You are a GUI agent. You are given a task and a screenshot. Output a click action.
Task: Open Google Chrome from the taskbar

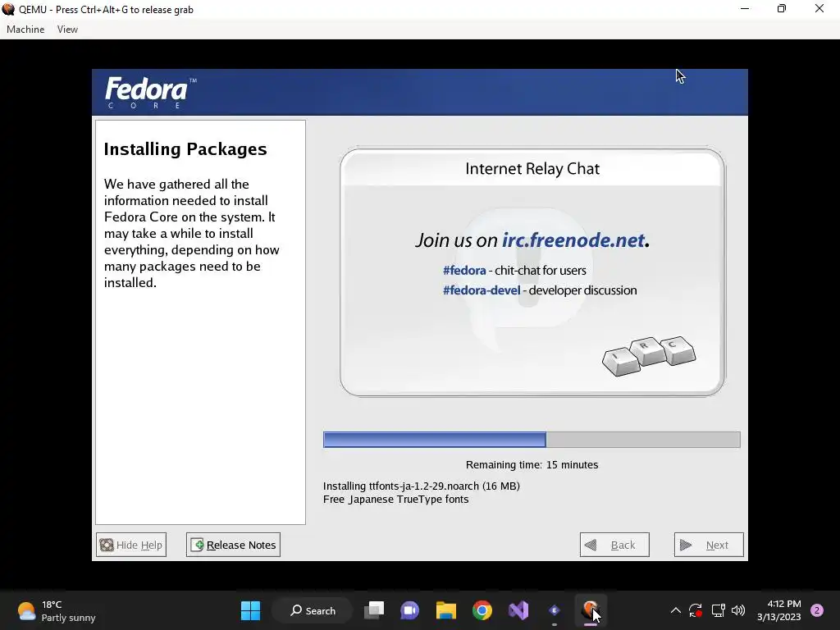(x=482, y=610)
